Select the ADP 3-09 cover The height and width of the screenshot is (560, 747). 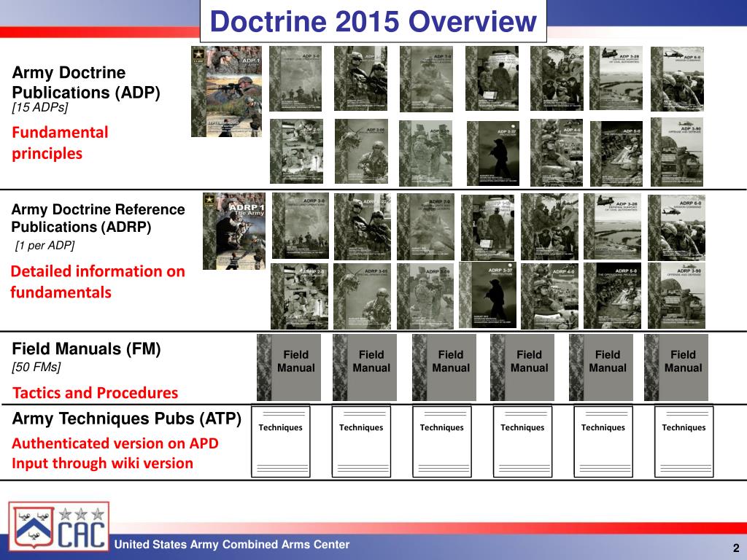[x=425, y=153]
